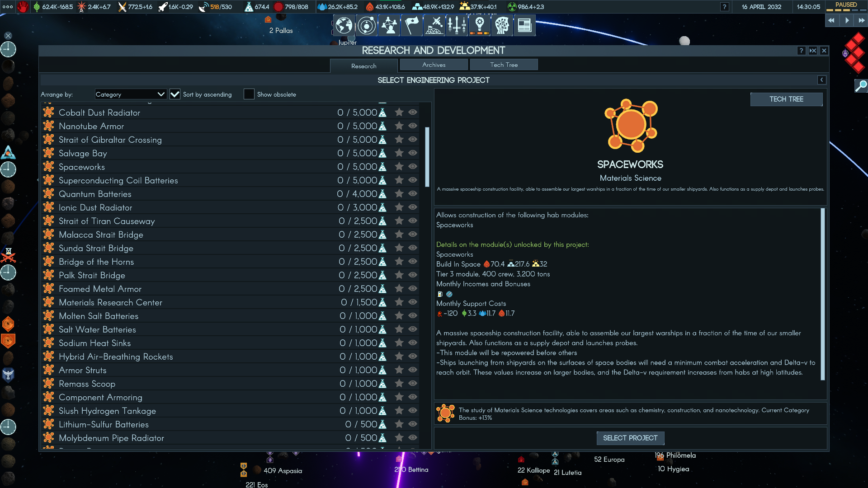Favorite the Spaceworks project star
This screenshot has width=868, height=488.
[399, 167]
